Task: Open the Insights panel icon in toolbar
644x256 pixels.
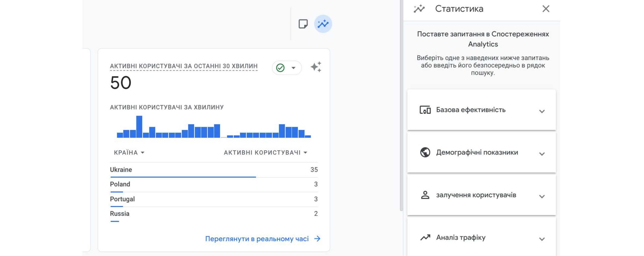Action: (323, 24)
